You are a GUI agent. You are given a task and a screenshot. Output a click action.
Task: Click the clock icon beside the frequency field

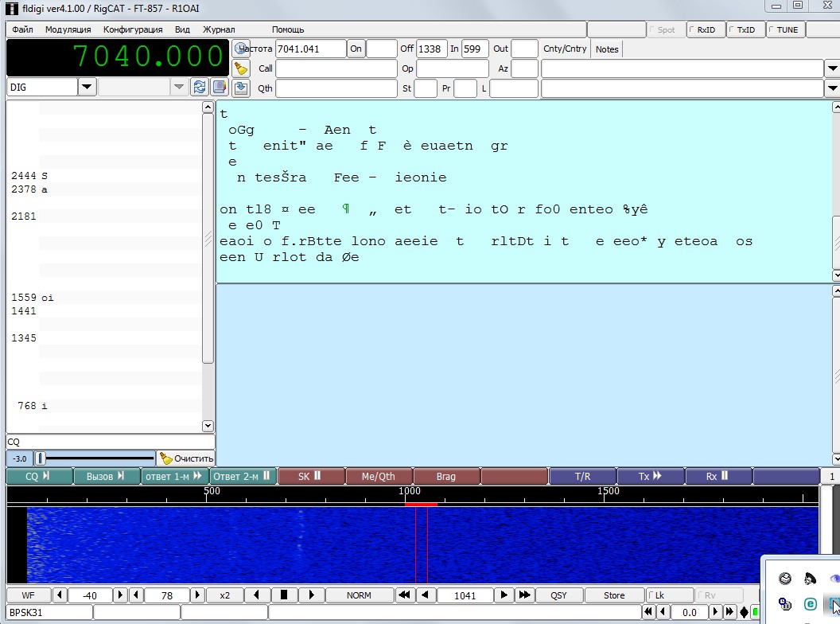click(241, 49)
